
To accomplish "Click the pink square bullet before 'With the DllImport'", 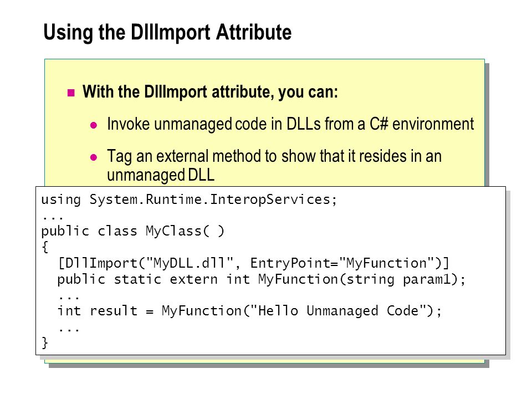I will 71,93.
